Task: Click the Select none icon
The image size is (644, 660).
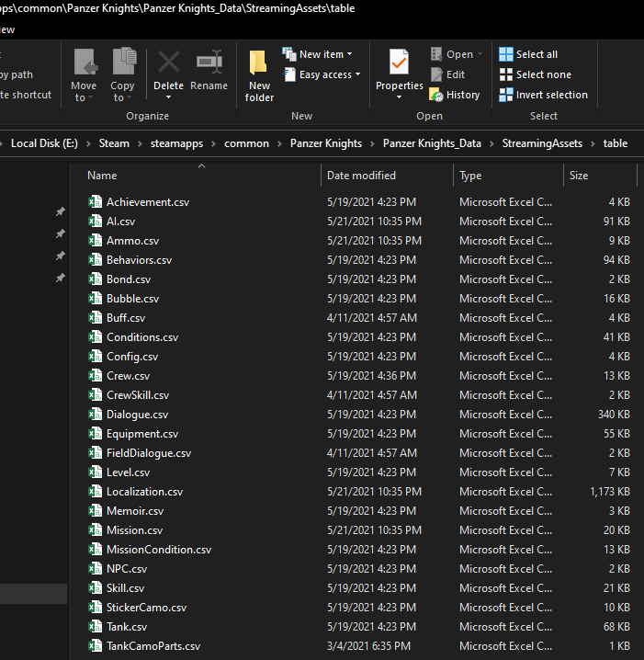Action: pyautogui.click(x=506, y=74)
